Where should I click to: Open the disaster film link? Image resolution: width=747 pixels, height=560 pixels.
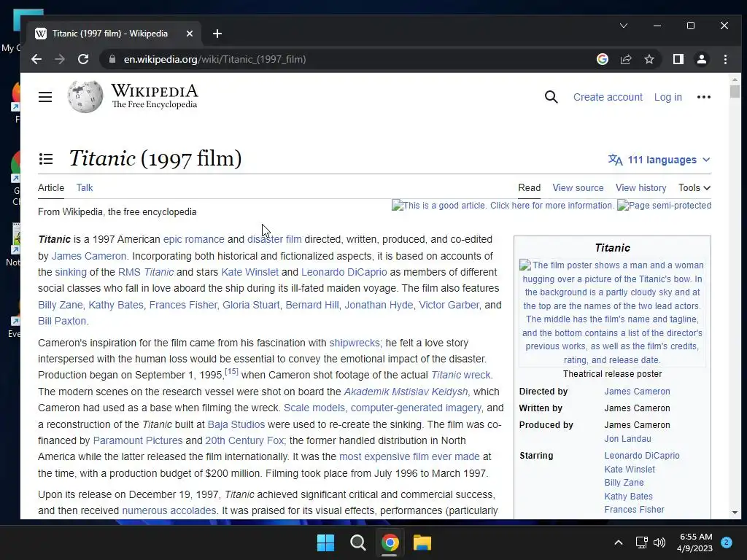point(274,239)
